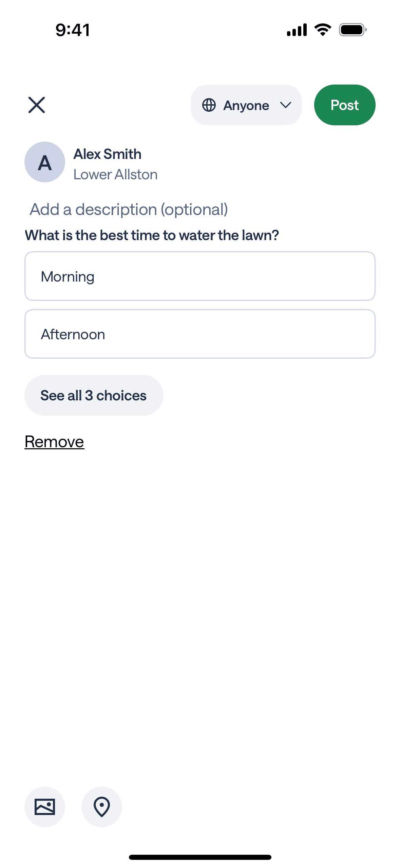Tap the home indicator bar
Viewport: 400px width, 868px height.
[200, 857]
